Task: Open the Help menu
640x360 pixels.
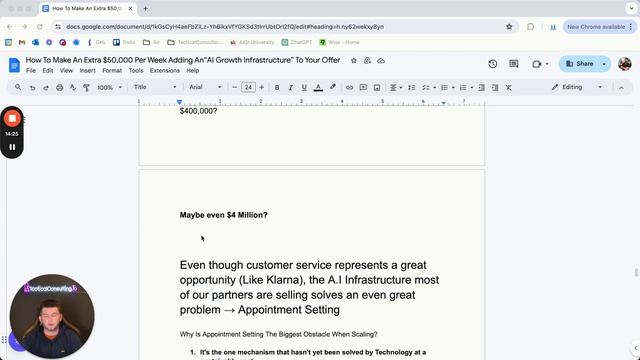Action: pyautogui.click(x=193, y=71)
